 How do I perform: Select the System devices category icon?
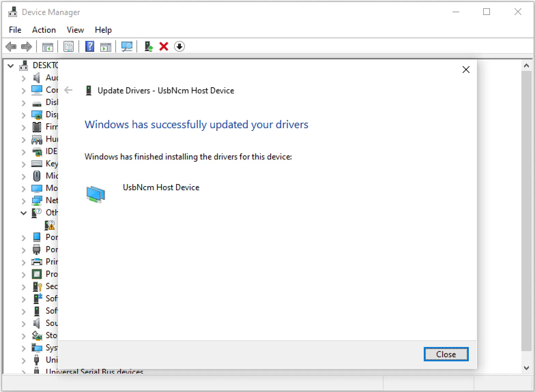tap(37, 348)
